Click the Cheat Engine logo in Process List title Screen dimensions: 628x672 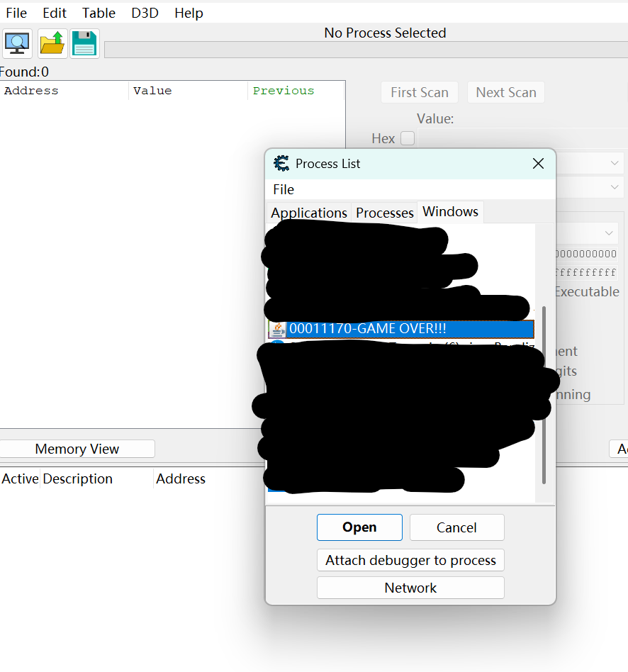click(x=281, y=164)
